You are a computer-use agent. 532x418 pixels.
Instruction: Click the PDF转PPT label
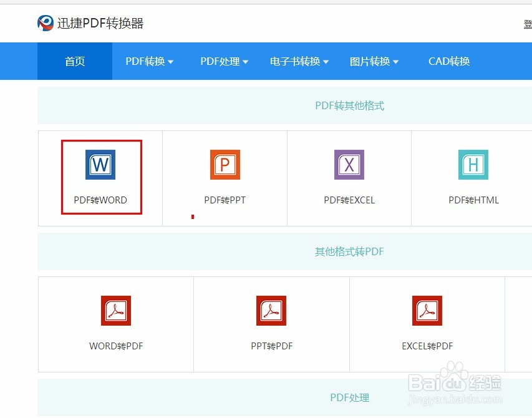click(x=225, y=200)
